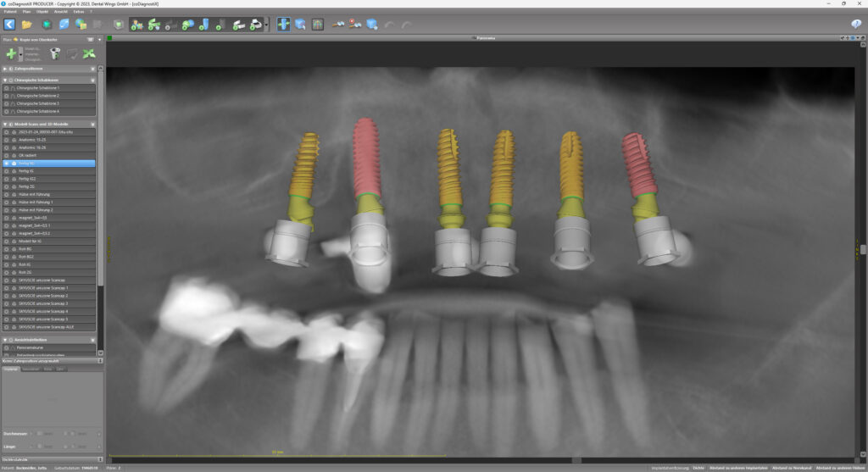Image resolution: width=868 pixels, height=472 pixels.
Task: Click the help speech bubble icon
Action: click(856, 25)
